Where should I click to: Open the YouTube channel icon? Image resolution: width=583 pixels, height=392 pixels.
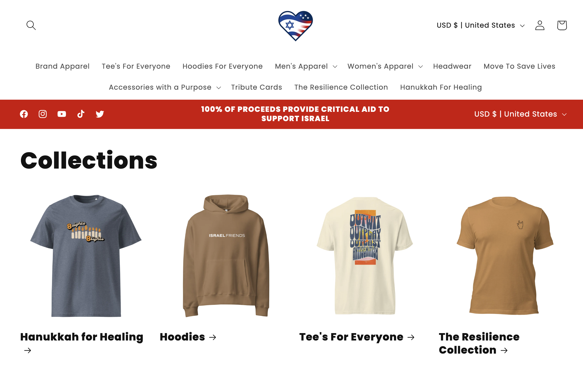[62, 114]
